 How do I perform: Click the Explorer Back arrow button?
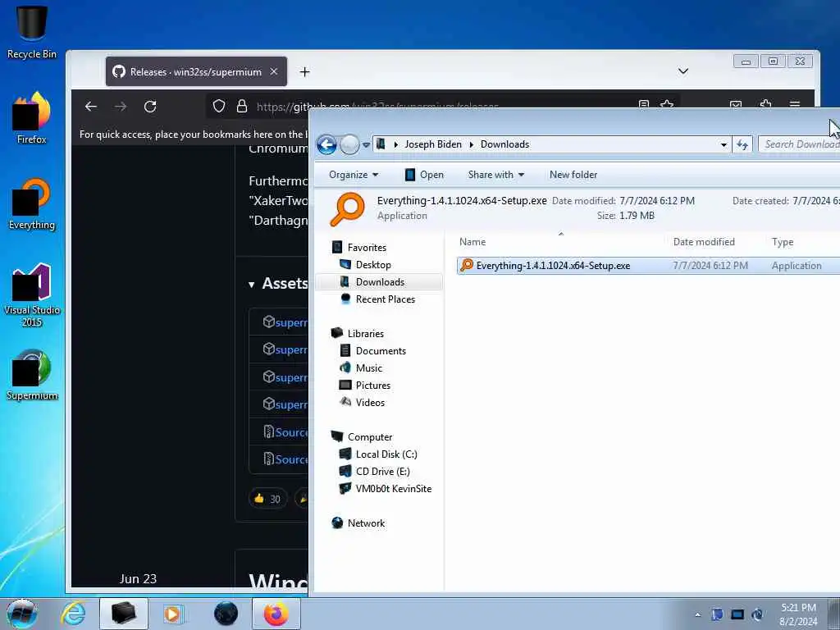pos(326,144)
